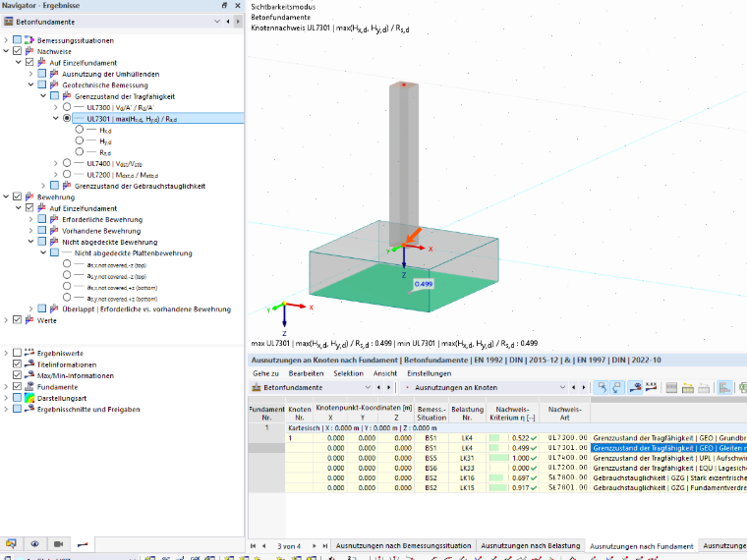Open the Betonfundamente dropdown in Navigator
Image resolution: width=747 pixels, height=560 pixels.
[x=217, y=22]
